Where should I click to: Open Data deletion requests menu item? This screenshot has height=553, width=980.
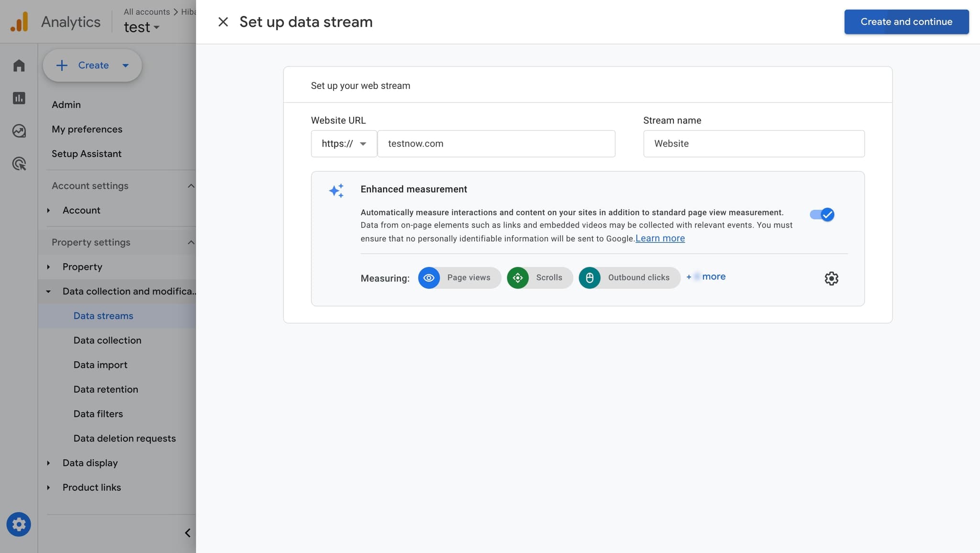point(124,438)
